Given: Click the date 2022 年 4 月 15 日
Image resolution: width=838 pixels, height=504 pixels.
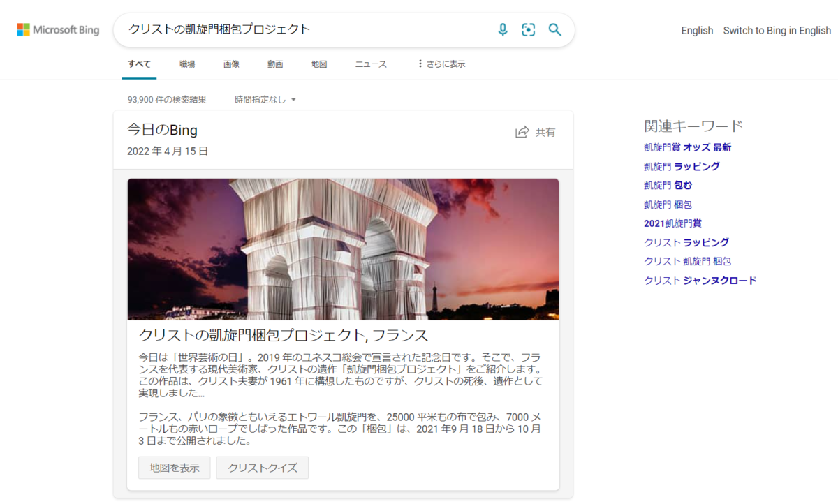Looking at the screenshot, I should tap(168, 151).
